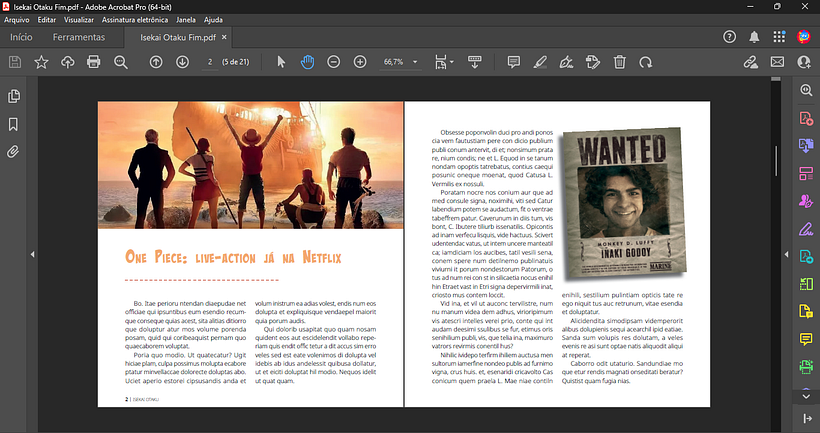
Task: Open the green Compress PDF tool in right pane
Action: click(x=806, y=284)
